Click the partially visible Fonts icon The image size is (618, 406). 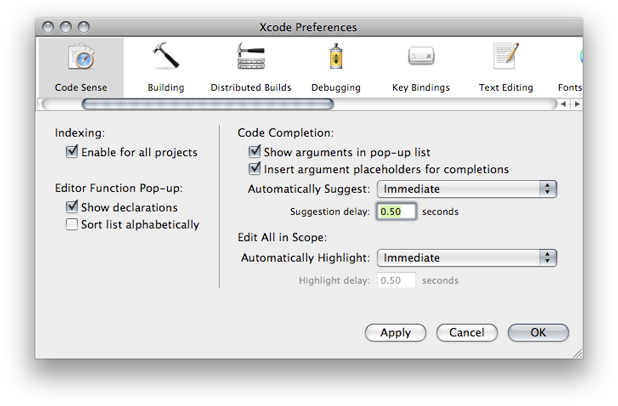click(x=574, y=60)
